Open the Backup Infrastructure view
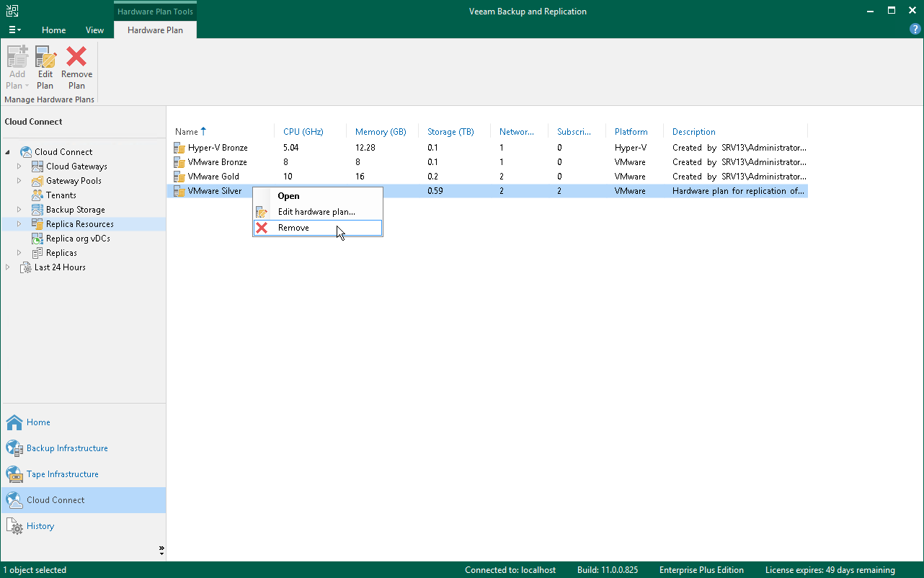The width and height of the screenshot is (924, 578). (67, 448)
